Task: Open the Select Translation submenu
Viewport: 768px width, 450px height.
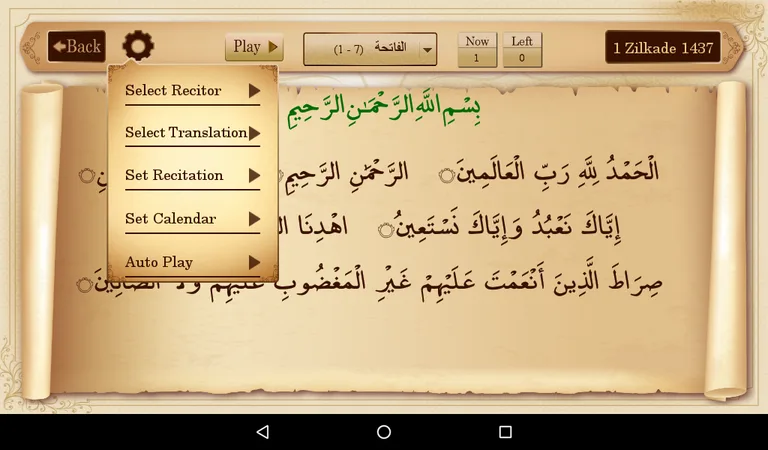Action: 192,133
